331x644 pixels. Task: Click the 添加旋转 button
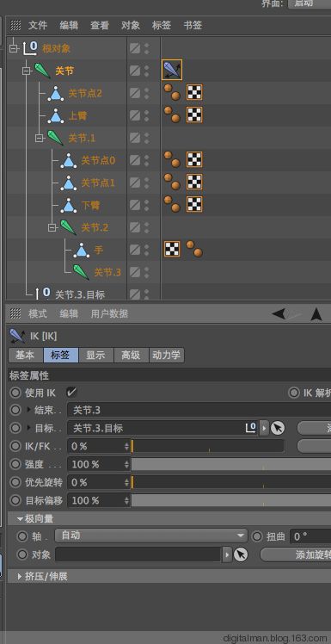click(x=295, y=554)
